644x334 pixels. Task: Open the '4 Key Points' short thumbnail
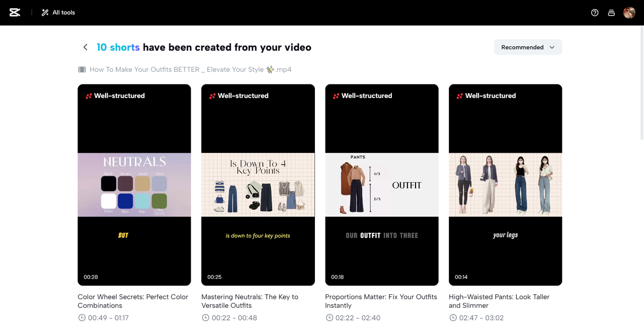(x=258, y=185)
